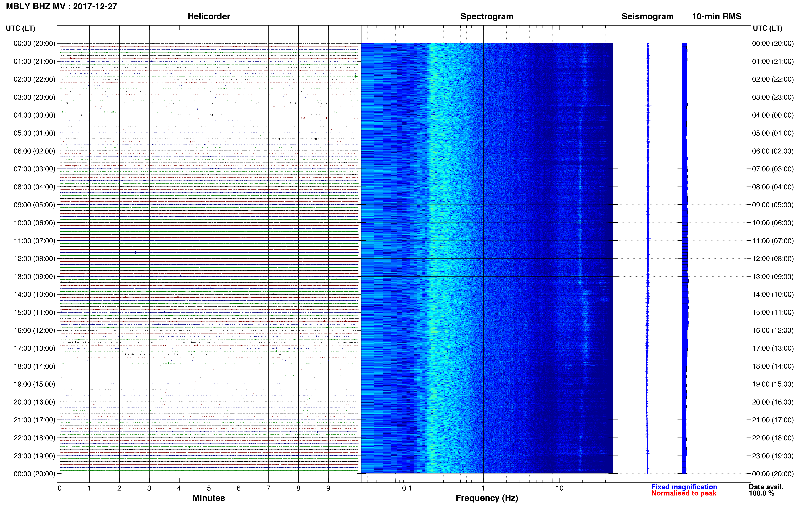Click left-axis time label 22:00 (18:00)

click(x=34, y=438)
